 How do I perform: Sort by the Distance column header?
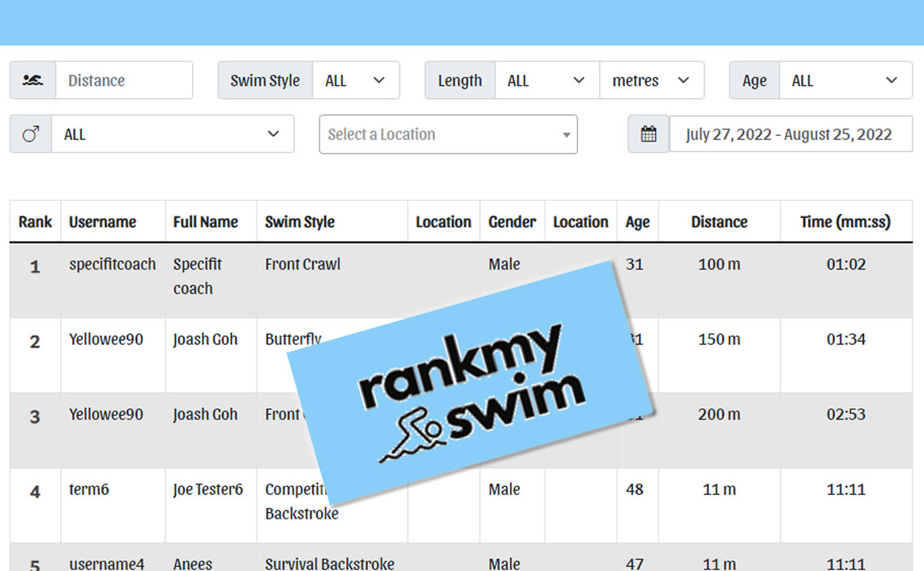pos(720,222)
